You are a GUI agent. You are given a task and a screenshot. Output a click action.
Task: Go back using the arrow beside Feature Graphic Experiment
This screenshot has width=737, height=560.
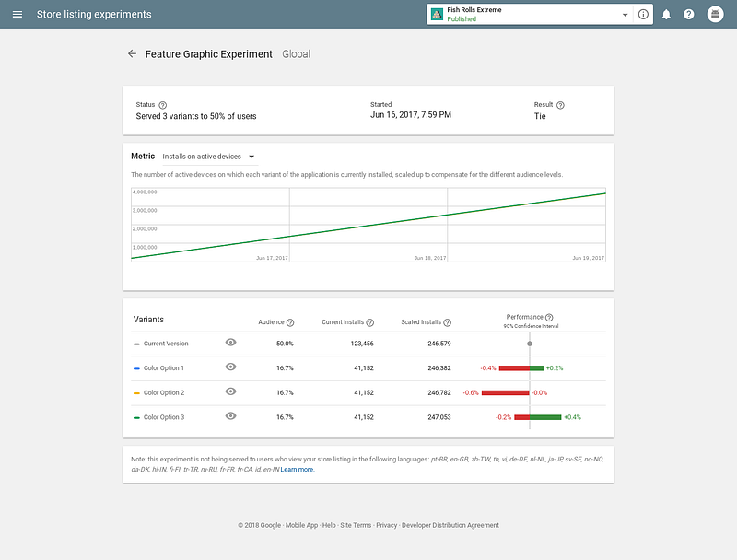coord(132,54)
